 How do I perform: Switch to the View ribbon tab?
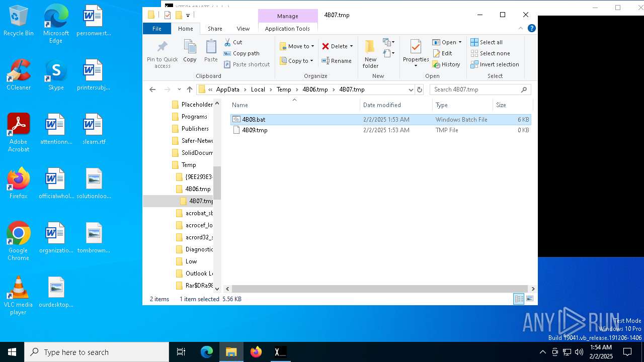tap(243, 29)
